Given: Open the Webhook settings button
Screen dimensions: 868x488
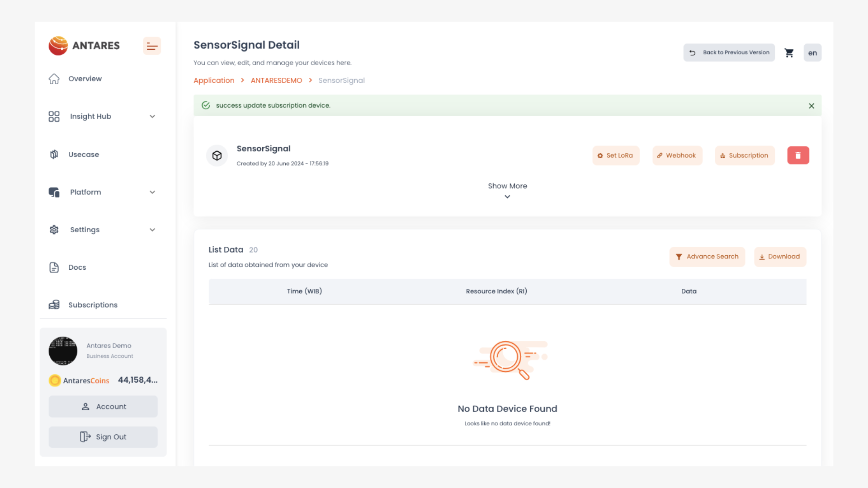Looking at the screenshot, I should 677,155.
